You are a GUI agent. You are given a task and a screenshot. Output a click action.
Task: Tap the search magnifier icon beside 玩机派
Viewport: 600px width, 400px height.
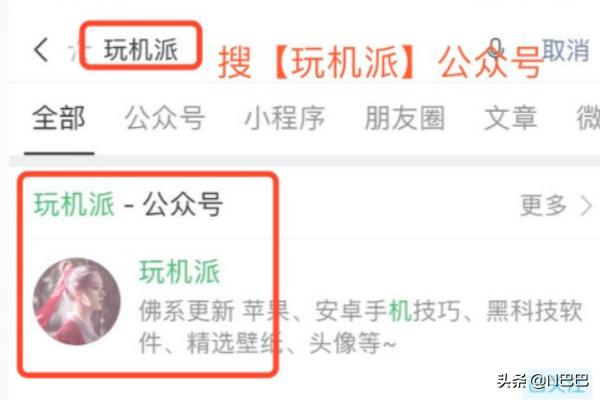pyautogui.click(x=78, y=51)
